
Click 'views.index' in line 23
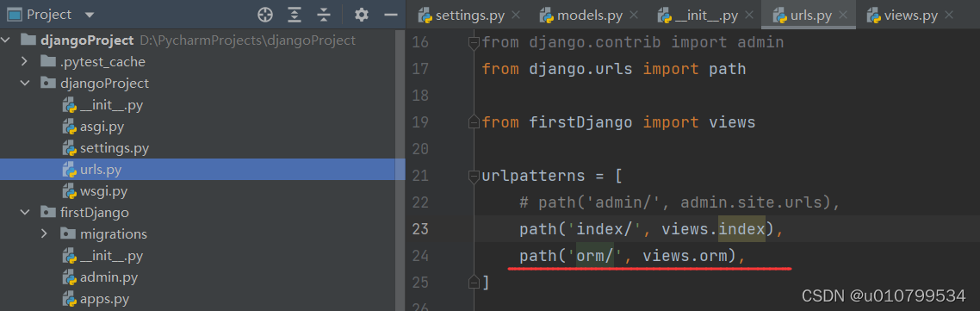pyautogui.click(x=714, y=229)
